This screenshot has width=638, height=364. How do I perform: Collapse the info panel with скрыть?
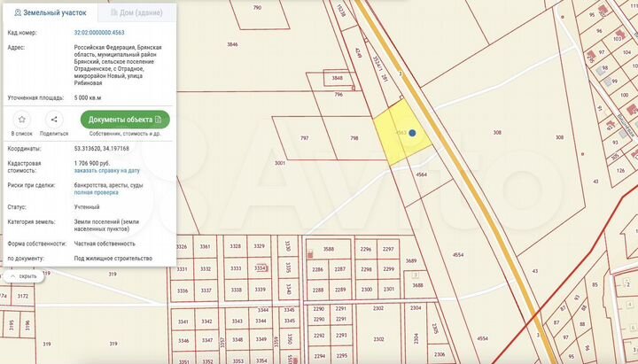[25, 276]
